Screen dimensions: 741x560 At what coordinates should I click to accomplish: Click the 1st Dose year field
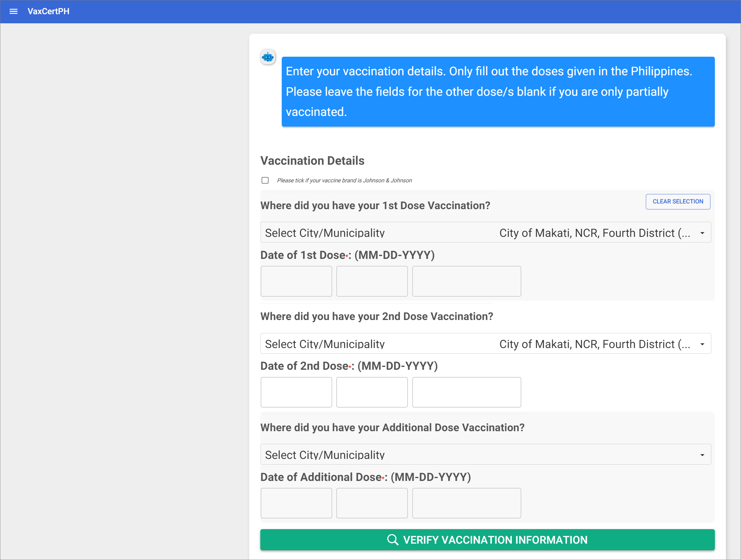[466, 281]
